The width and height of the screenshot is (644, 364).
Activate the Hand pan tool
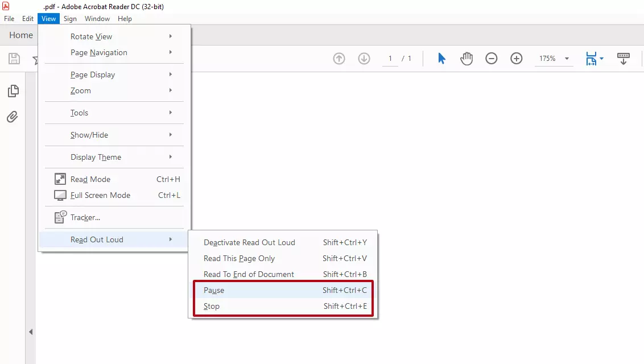coord(467,59)
